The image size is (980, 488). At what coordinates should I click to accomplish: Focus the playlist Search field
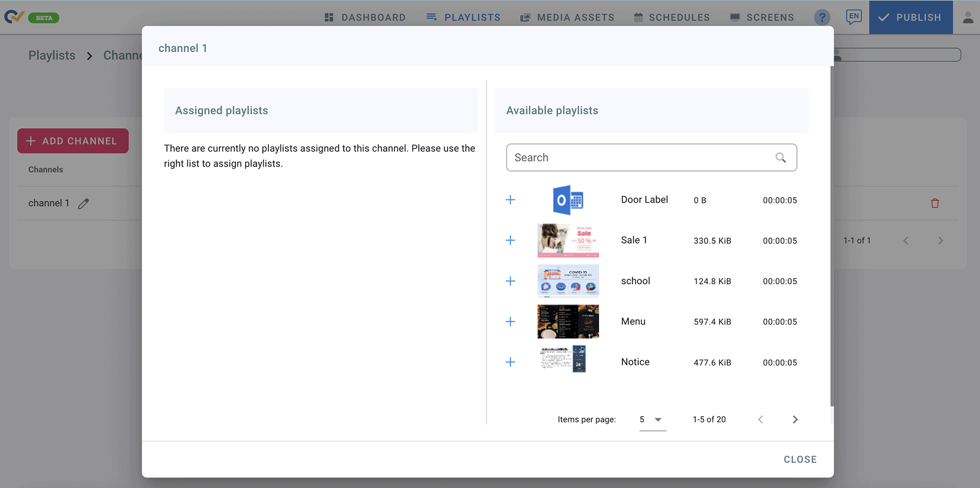pyautogui.click(x=640, y=157)
